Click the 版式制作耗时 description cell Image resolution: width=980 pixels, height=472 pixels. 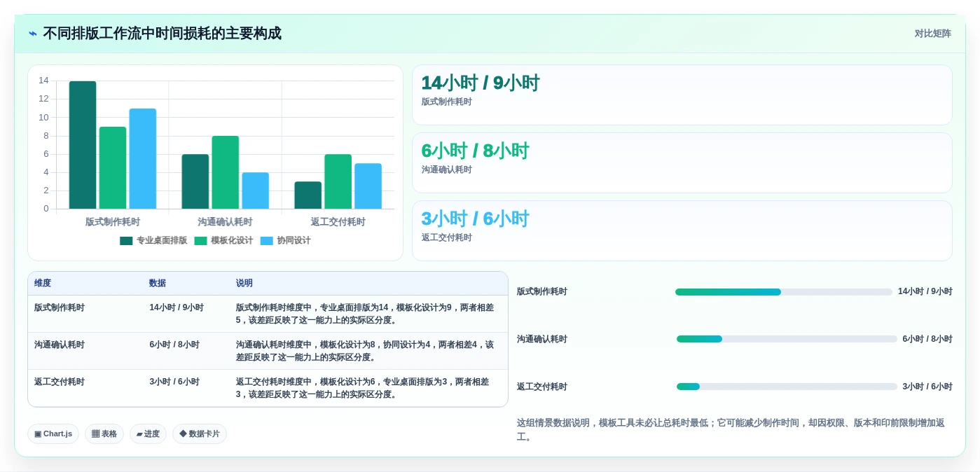click(367, 314)
